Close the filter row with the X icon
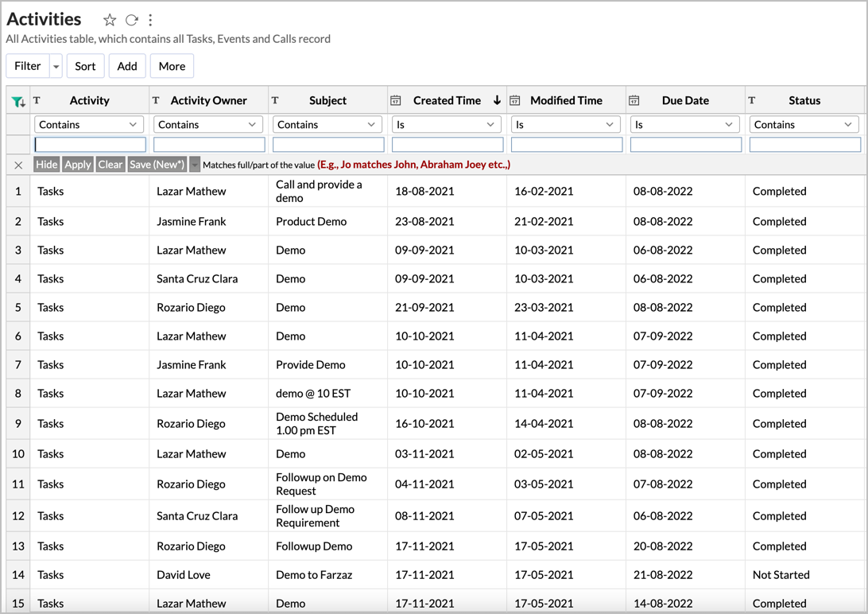 pos(18,165)
